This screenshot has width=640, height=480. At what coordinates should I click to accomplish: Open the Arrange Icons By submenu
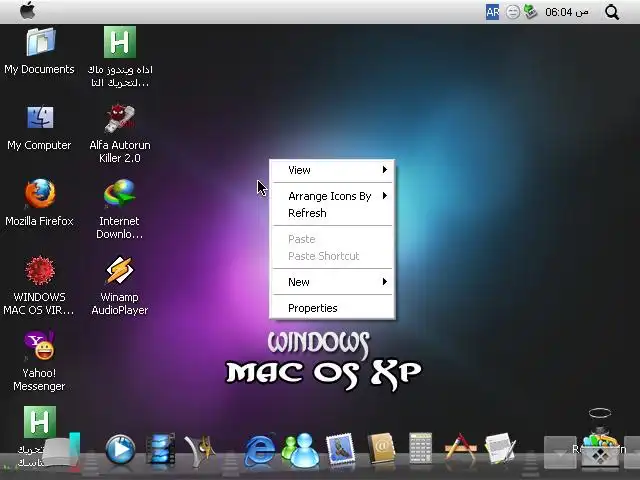(x=332, y=196)
